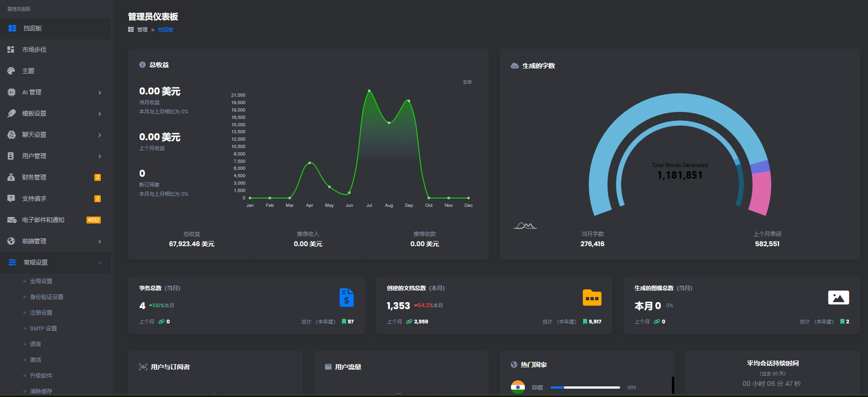Screen dimensions: 868x397
Task: Click the 主题 palette icon
Action: coord(11,71)
